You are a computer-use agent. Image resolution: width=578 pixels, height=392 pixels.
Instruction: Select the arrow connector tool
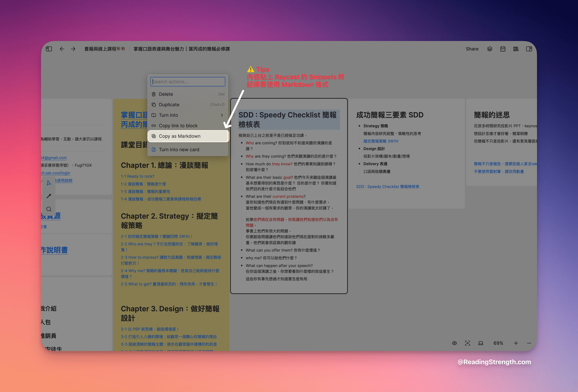(x=49, y=196)
